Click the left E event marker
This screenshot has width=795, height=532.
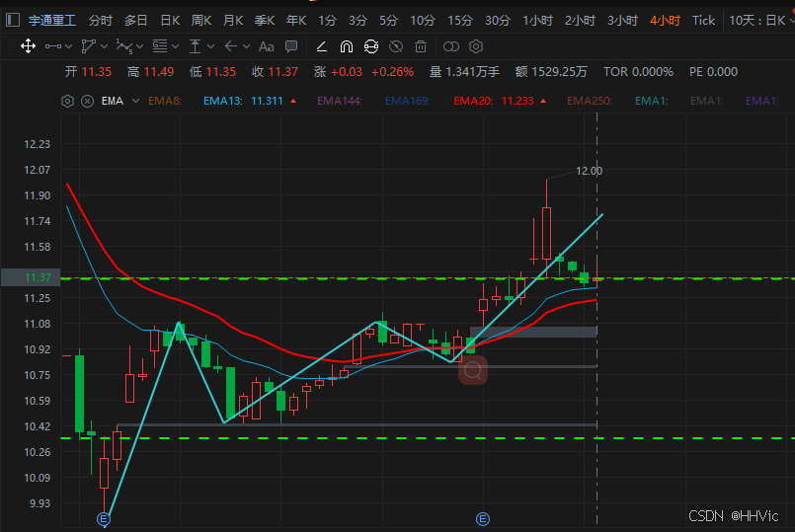pyautogui.click(x=104, y=519)
